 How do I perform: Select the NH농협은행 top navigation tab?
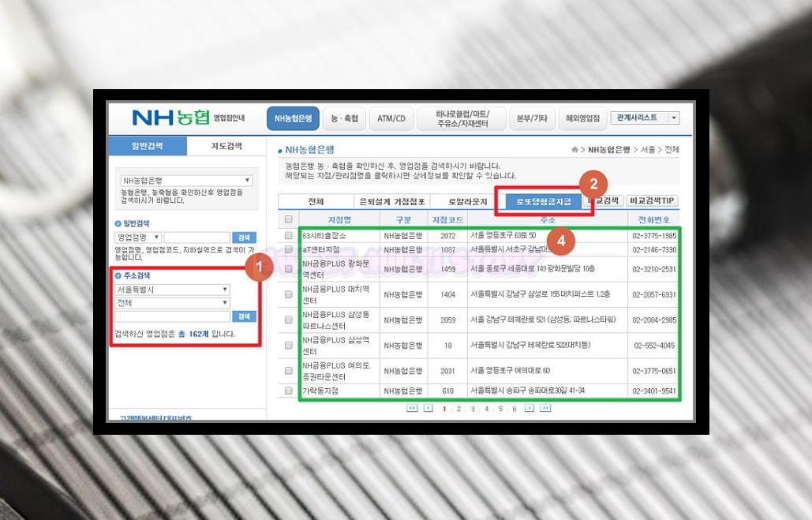click(x=293, y=118)
